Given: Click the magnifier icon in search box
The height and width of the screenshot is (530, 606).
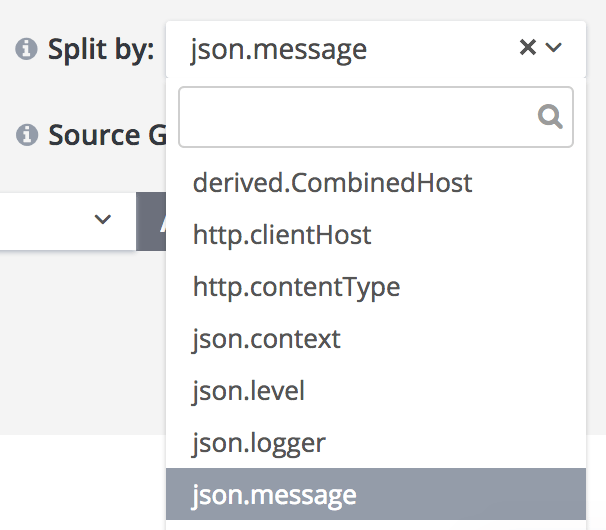Looking at the screenshot, I should pos(550,117).
